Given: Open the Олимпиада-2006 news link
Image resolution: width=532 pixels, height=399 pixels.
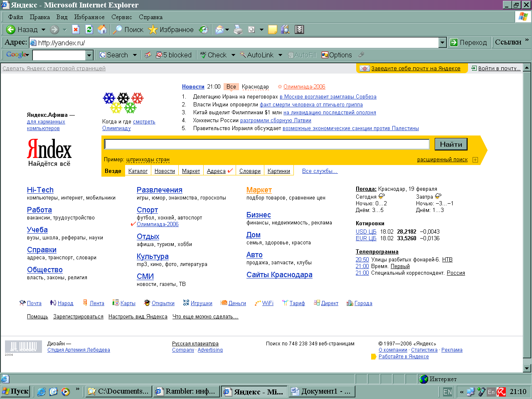Looking at the screenshot, I should click(304, 87).
